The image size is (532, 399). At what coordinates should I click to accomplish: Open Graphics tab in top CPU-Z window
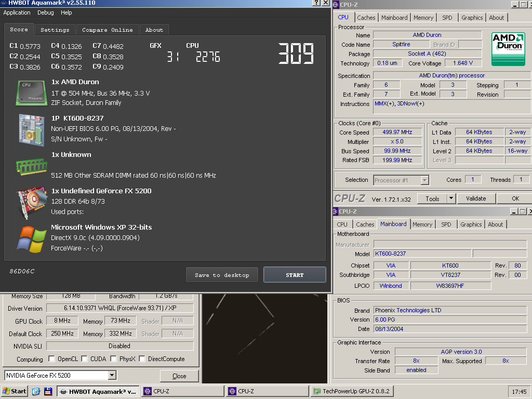(x=472, y=18)
